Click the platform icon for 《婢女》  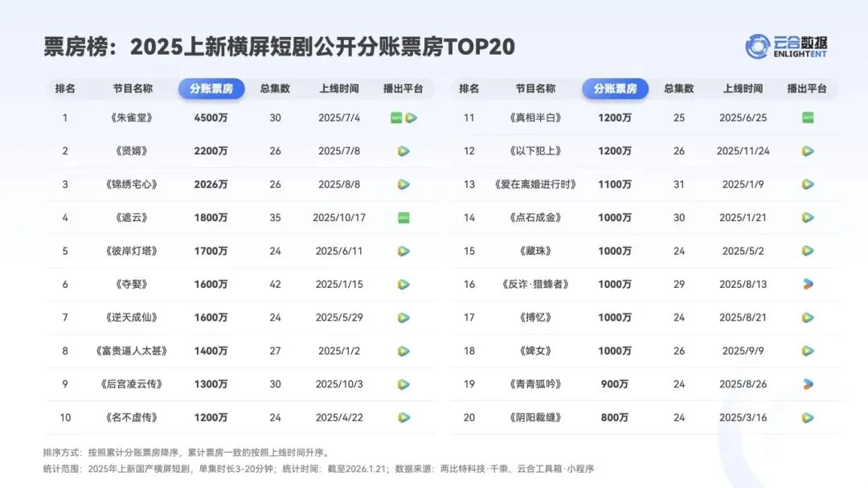tap(808, 351)
